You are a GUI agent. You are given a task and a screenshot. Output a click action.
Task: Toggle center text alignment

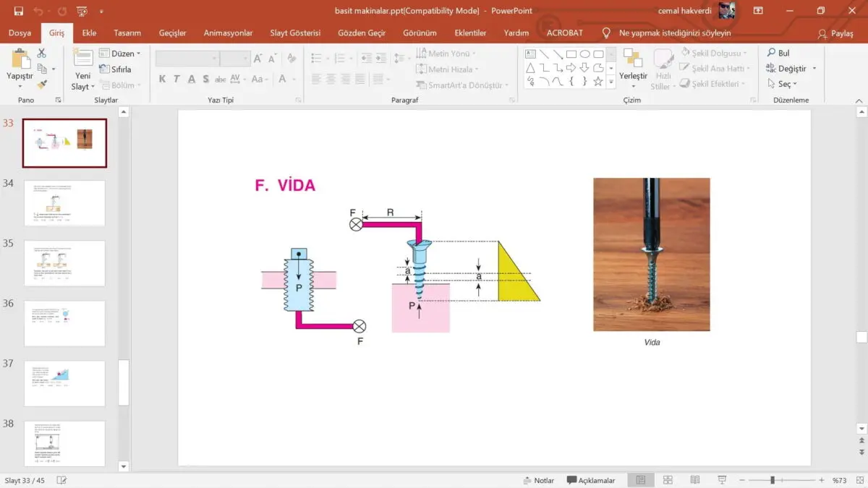pyautogui.click(x=331, y=79)
